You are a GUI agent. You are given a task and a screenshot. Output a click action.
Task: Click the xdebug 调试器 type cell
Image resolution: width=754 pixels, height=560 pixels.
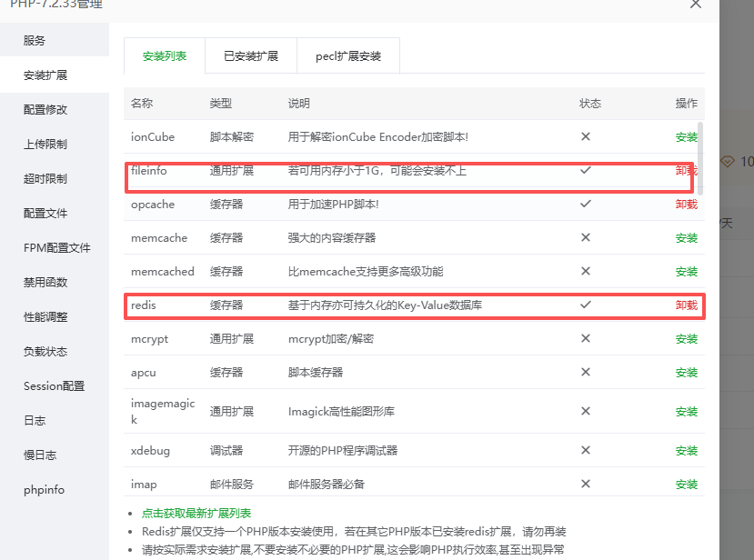[226, 450]
